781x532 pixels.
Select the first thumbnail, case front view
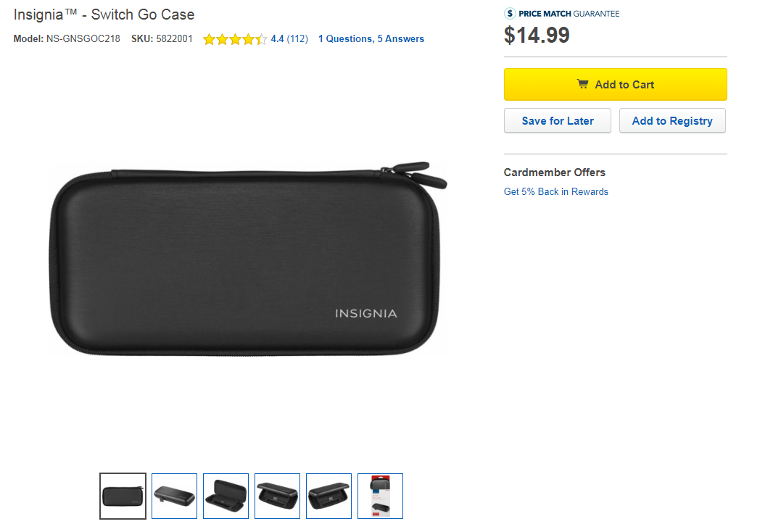[123, 496]
